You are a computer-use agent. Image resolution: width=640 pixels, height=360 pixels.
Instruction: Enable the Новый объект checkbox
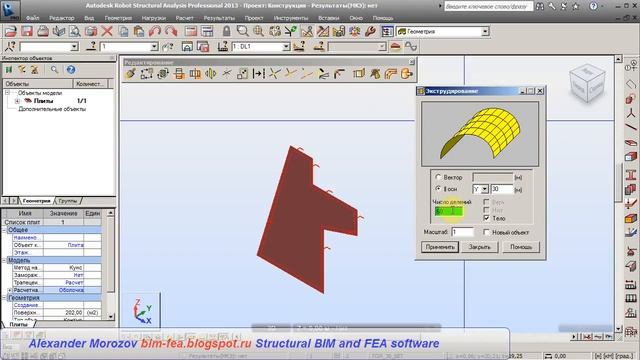click(x=486, y=232)
